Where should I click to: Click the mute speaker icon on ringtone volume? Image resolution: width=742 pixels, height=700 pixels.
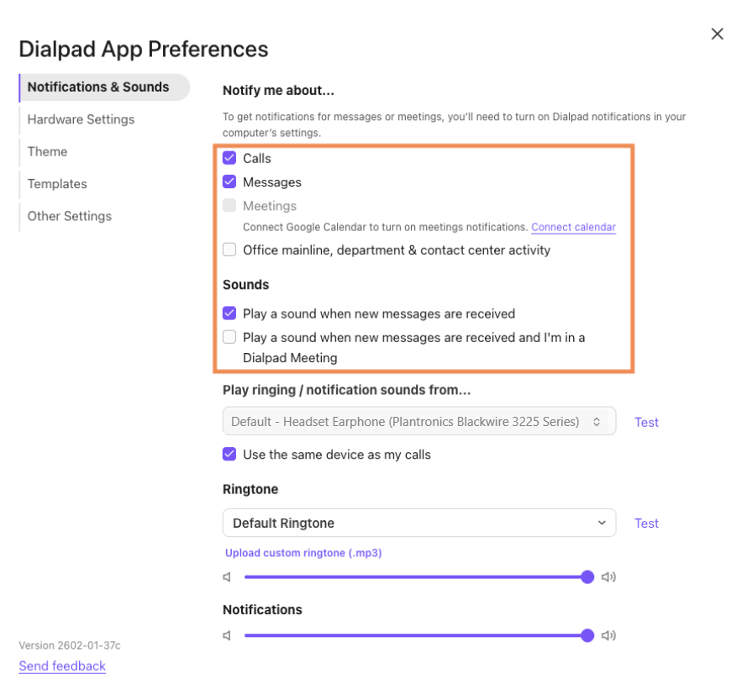click(226, 577)
